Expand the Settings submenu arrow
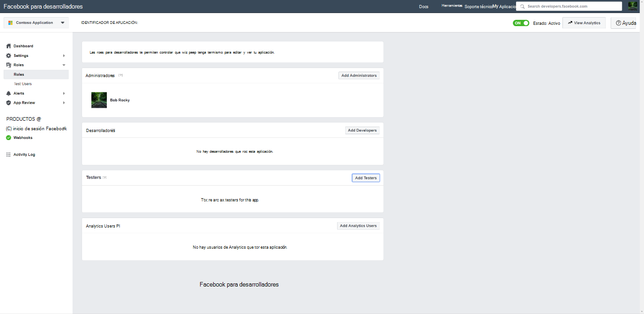This screenshot has height=314, width=644. point(64,55)
